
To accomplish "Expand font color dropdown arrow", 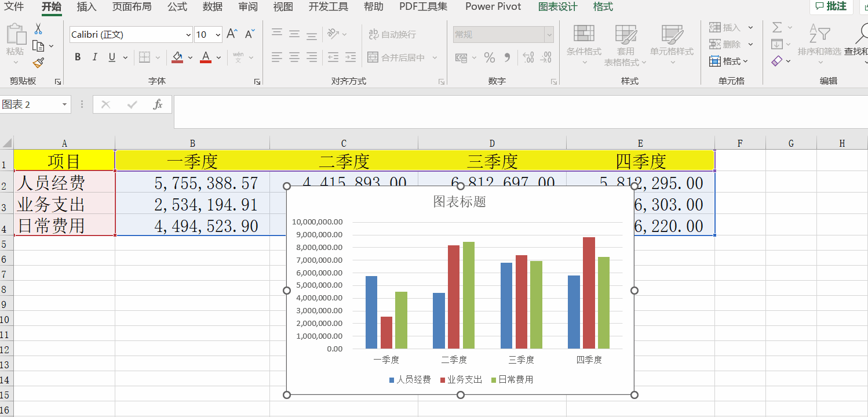I will pyautogui.click(x=219, y=57).
